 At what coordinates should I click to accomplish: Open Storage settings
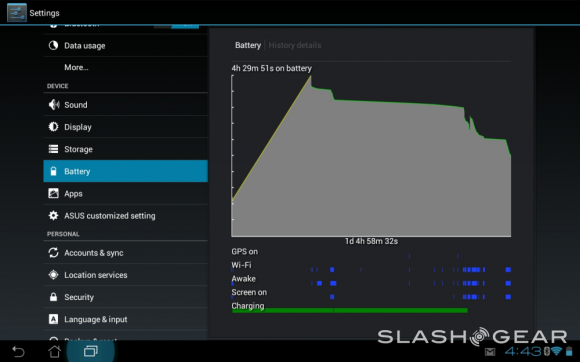(x=125, y=149)
